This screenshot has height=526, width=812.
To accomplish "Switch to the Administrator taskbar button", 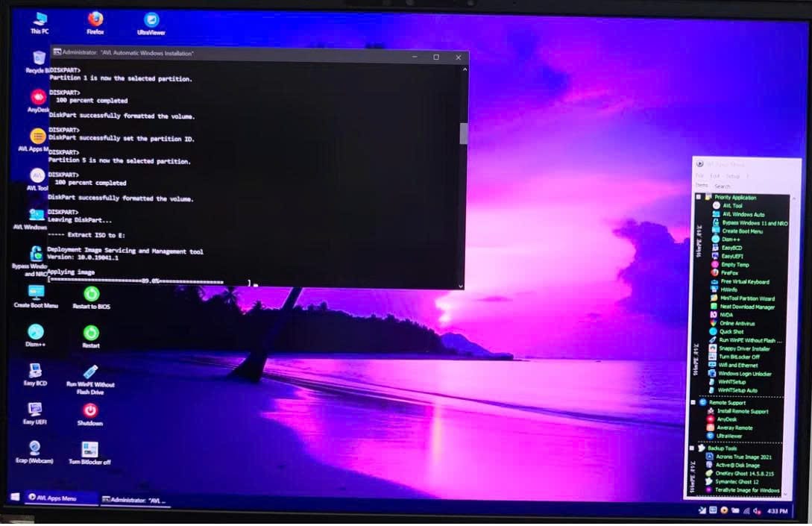I will click(136, 500).
